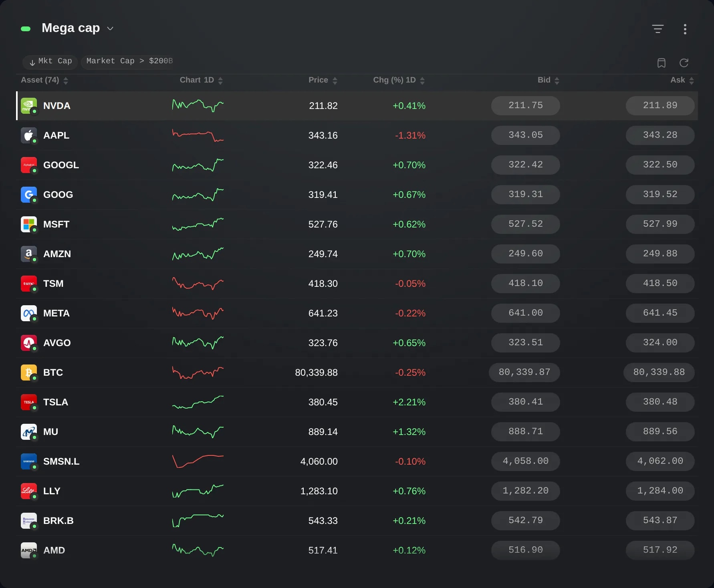Click MSFT price 527.76
Image resolution: width=714 pixels, height=588 pixels.
click(x=323, y=224)
